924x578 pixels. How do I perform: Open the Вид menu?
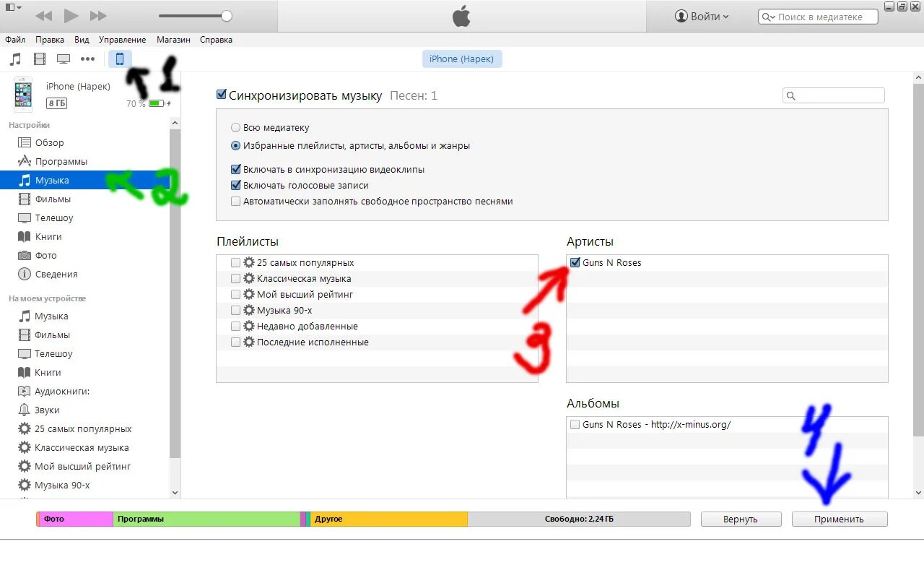pos(82,40)
